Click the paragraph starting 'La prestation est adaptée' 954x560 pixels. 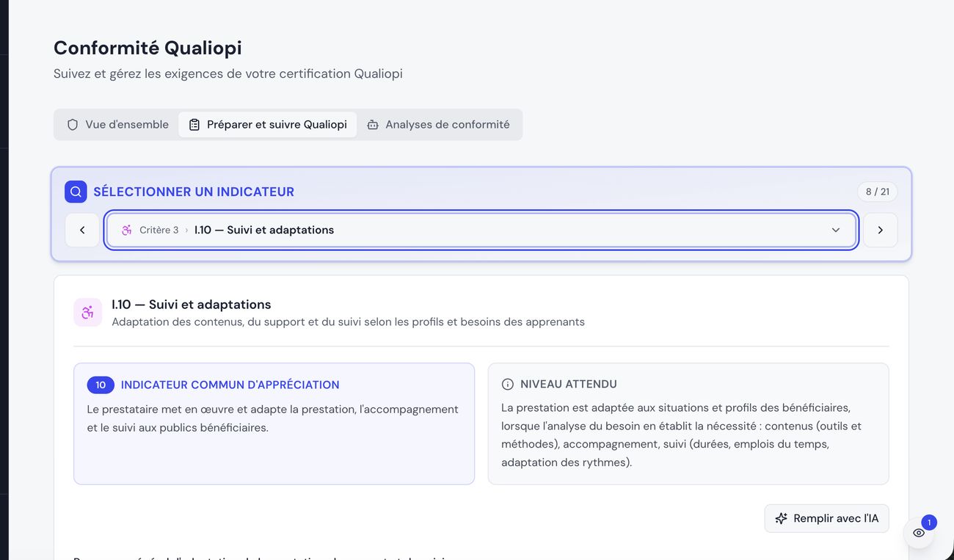pyautogui.click(x=682, y=434)
